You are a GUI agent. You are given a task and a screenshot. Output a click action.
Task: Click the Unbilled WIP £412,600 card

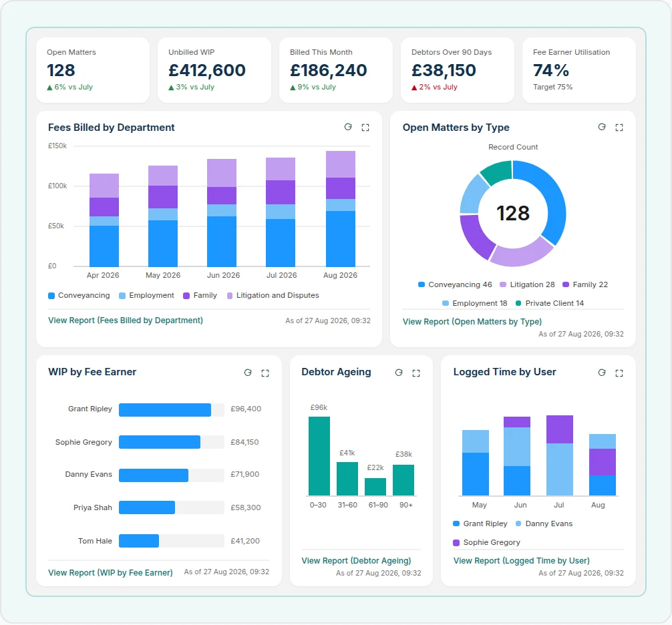[214, 70]
